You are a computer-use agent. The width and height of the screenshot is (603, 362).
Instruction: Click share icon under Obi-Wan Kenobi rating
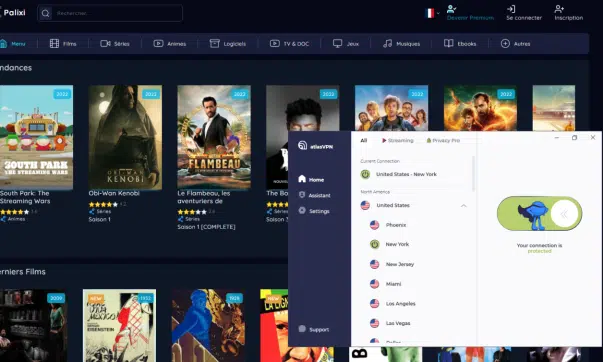[x=91, y=212]
